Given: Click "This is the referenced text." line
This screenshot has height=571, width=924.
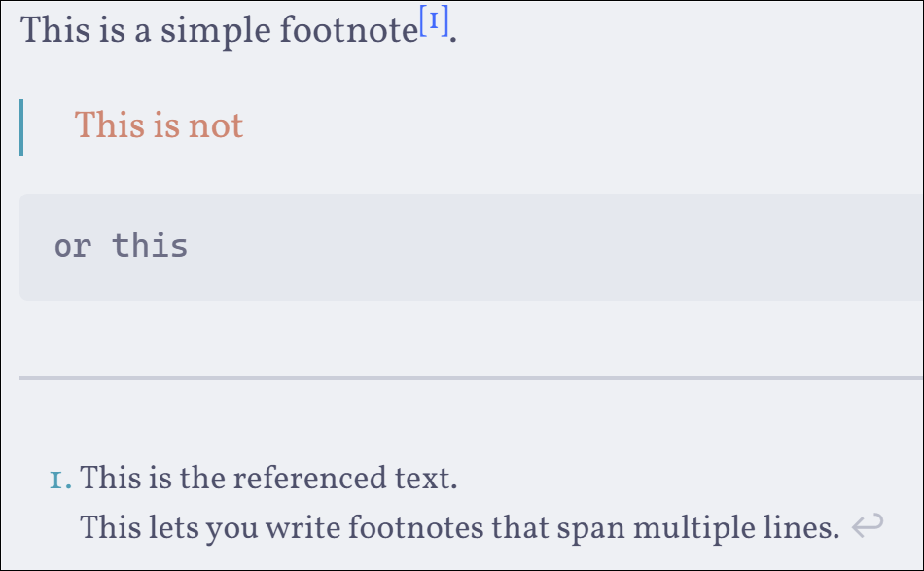Looking at the screenshot, I should point(269,479).
